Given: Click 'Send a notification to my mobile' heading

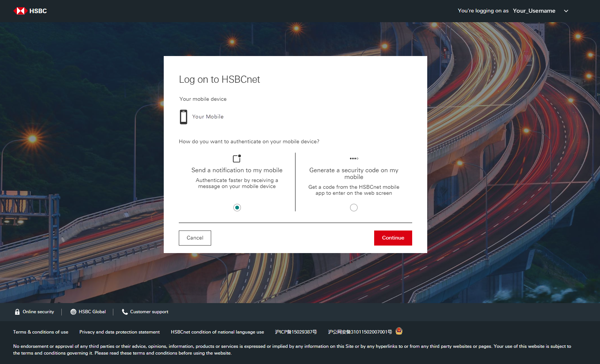Looking at the screenshot, I should click(x=237, y=170).
